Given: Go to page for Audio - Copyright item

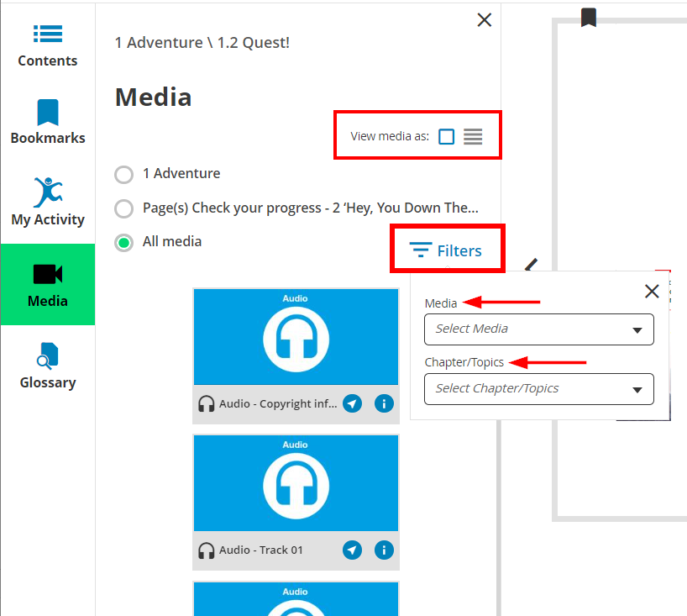Looking at the screenshot, I should 353,404.
